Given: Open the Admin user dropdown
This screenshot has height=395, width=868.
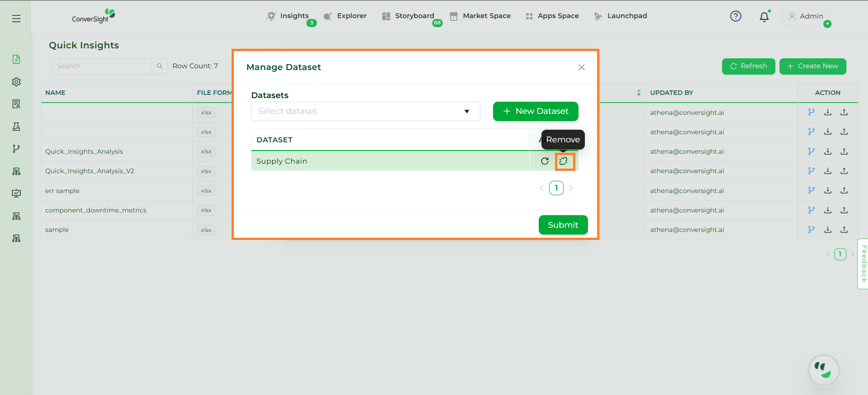Looking at the screenshot, I should pyautogui.click(x=806, y=16).
